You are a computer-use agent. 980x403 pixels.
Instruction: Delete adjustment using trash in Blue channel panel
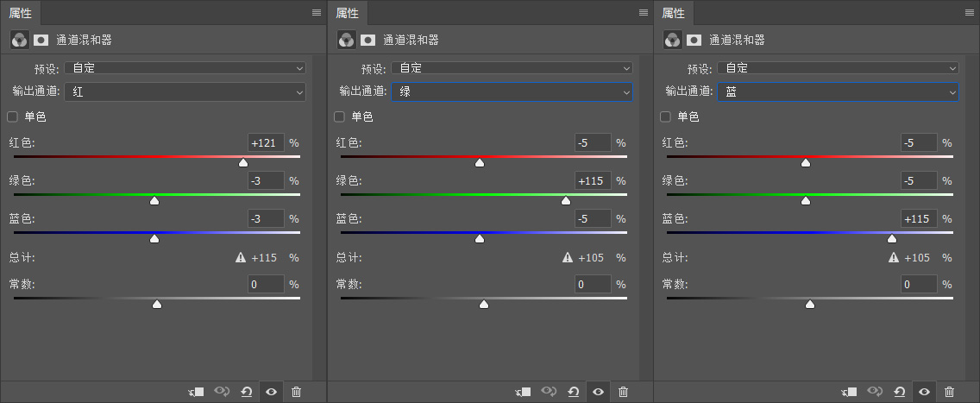(949, 392)
